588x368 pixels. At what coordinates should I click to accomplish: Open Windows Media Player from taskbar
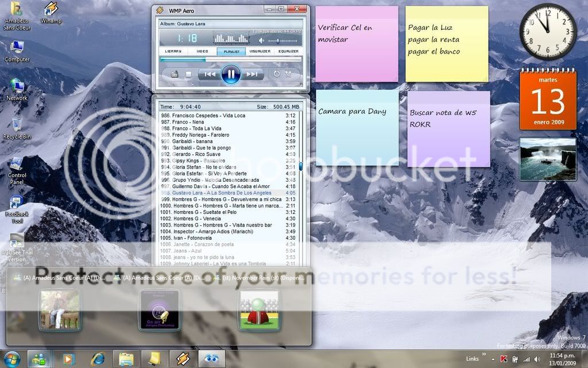click(69, 359)
